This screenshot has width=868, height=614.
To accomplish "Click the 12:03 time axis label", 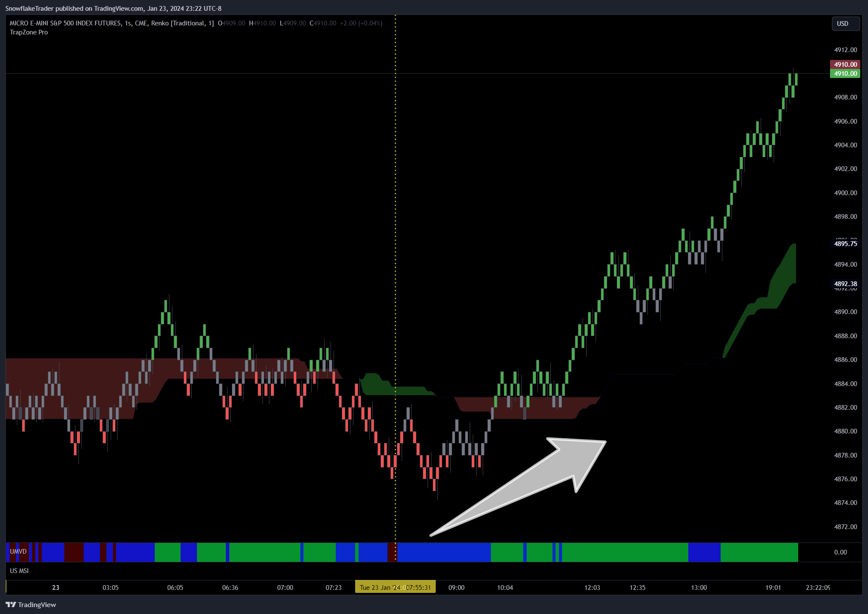I will click(592, 587).
